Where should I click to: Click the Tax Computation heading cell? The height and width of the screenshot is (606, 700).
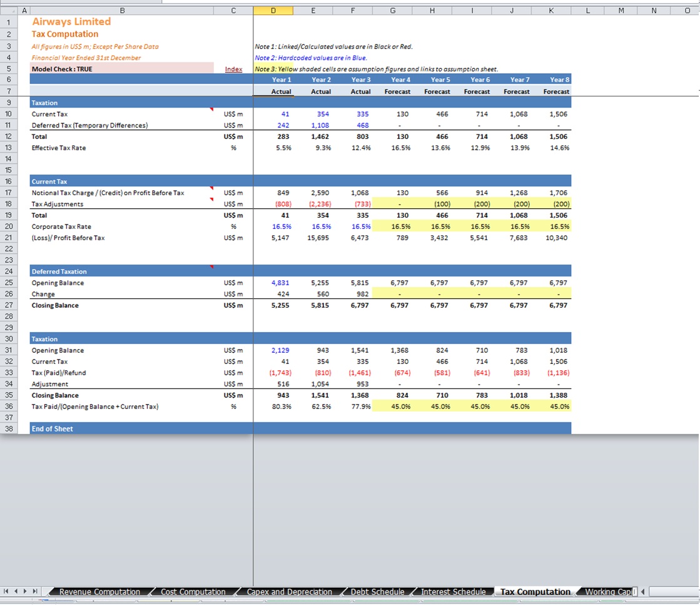64,34
